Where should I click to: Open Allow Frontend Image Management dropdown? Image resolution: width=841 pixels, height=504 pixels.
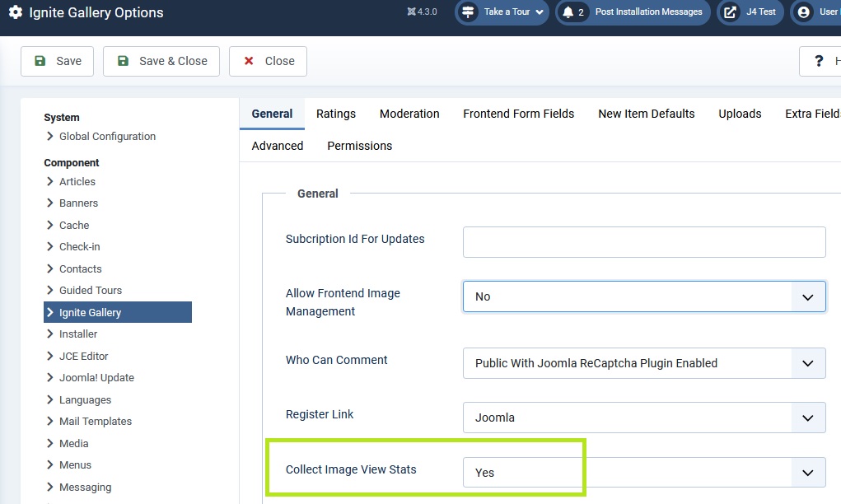point(643,296)
